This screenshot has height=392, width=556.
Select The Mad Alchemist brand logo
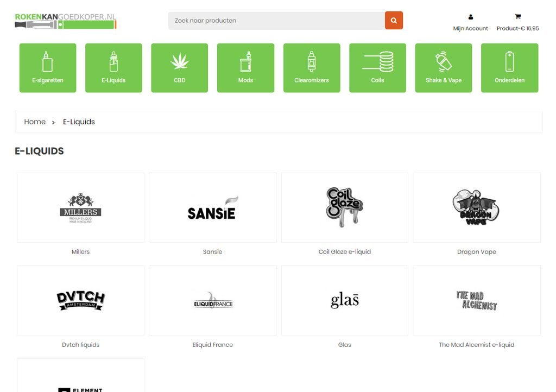click(477, 301)
